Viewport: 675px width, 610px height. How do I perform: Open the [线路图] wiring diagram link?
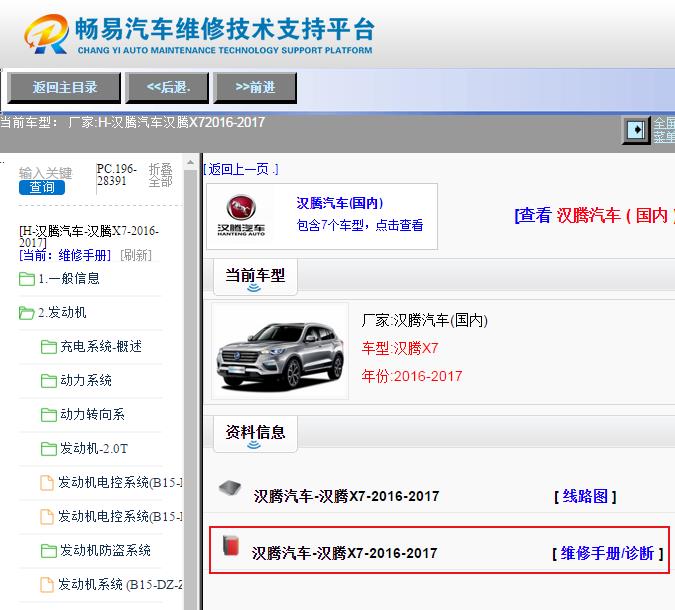(x=585, y=496)
